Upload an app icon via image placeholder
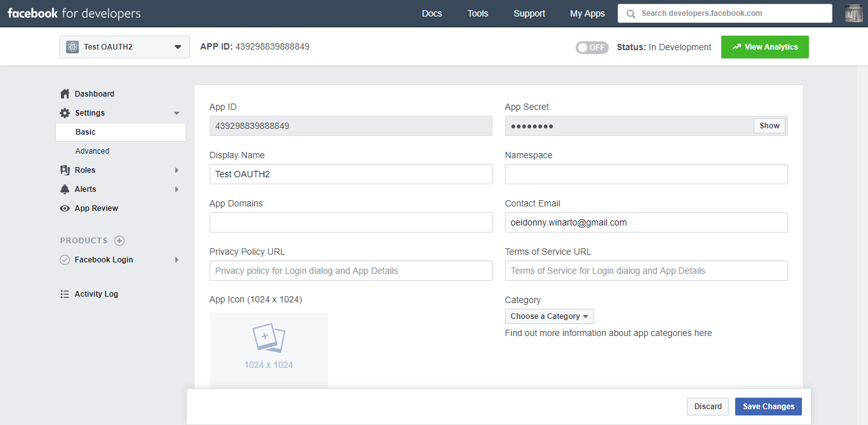This screenshot has width=868, height=425. [269, 349]
